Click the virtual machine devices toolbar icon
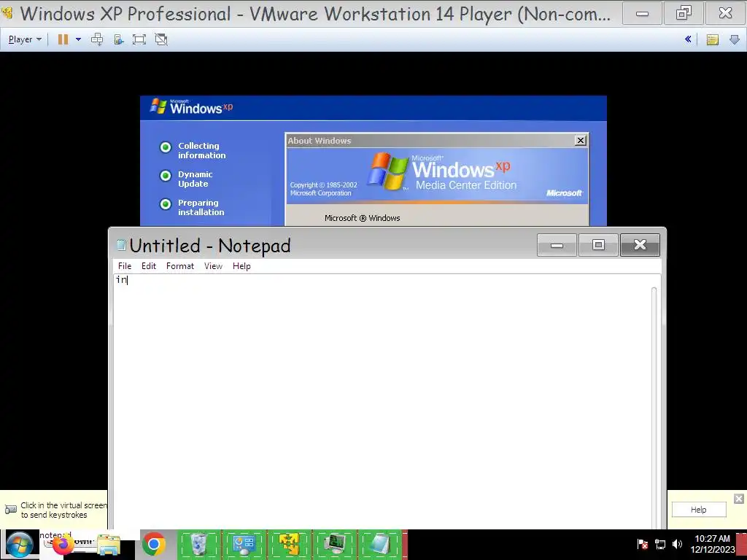747x560 pixels. coord(119,39)
